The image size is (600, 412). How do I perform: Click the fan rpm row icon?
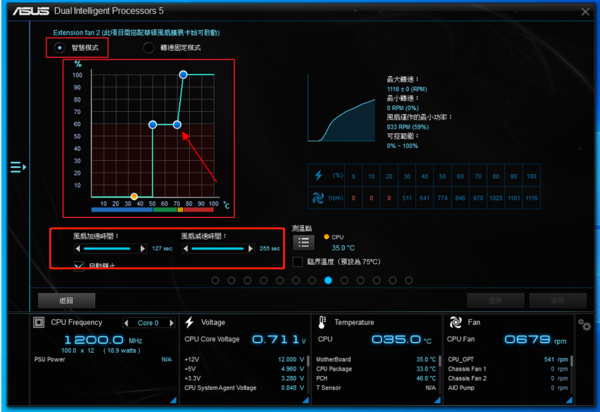(x=319, y=198)
